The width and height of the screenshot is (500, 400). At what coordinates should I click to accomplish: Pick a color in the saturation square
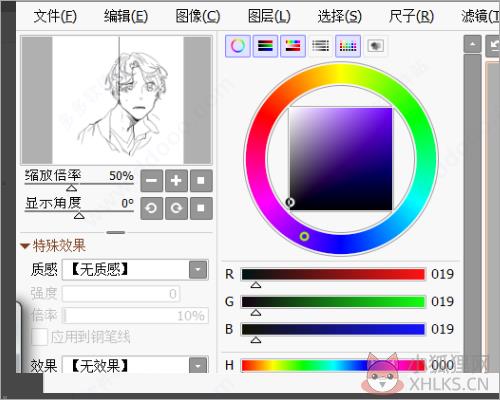click(x=340, y=159)
